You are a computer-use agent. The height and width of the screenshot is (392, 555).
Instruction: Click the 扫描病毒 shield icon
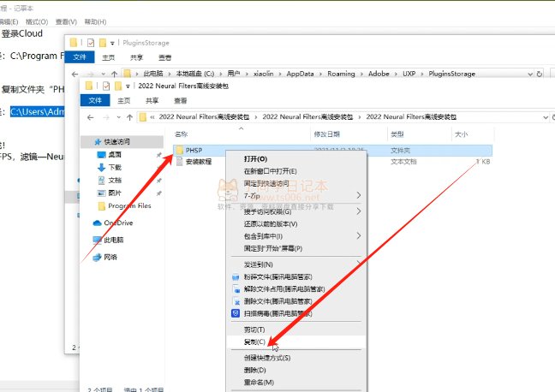[236, 313]
